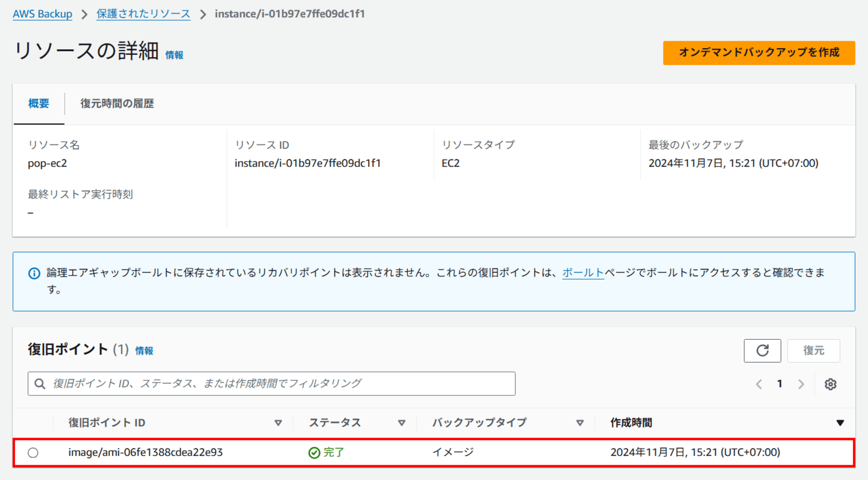868x480 pixels.
Task: Go to next page of recovery points
Action: click(x=801, y=384)
